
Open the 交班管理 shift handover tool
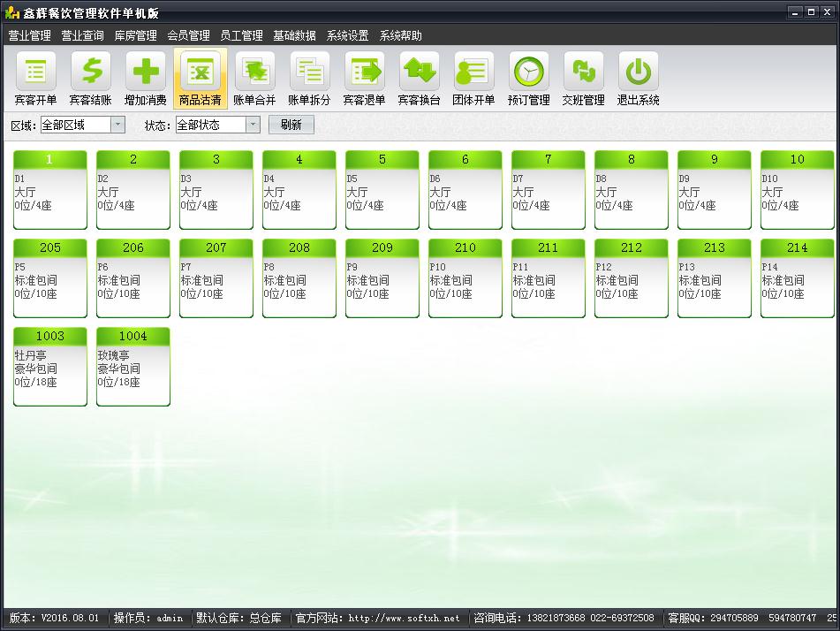(583, 79)
